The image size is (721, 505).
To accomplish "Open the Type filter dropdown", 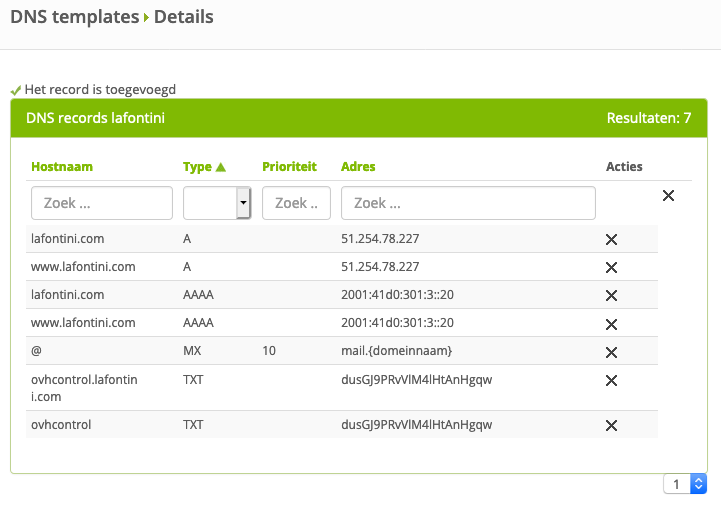I will click(216, 203).
